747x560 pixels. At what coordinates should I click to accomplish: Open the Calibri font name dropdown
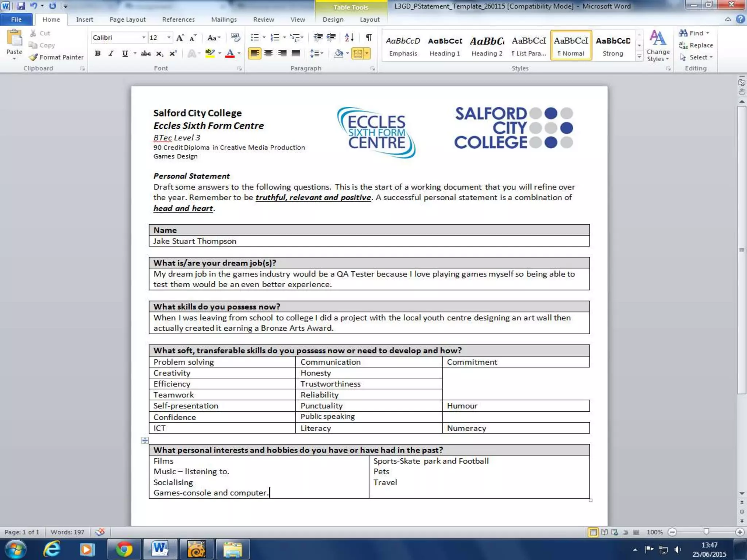pos(144,38)
